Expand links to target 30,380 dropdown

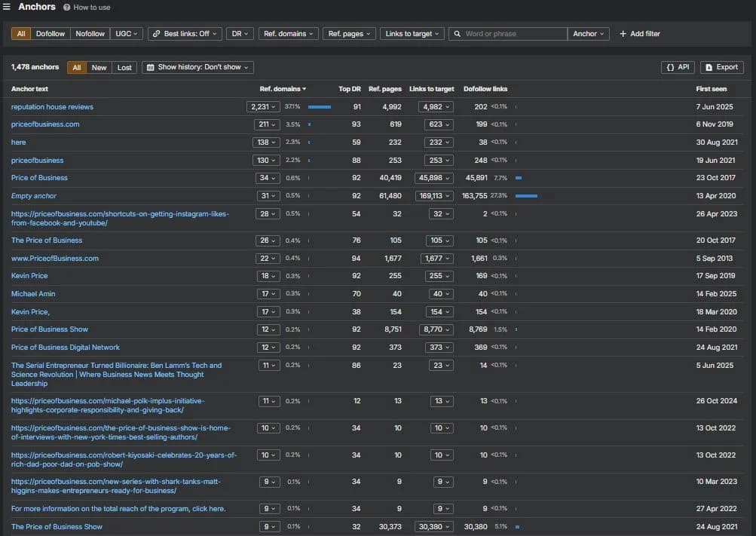tap(434, 527)
